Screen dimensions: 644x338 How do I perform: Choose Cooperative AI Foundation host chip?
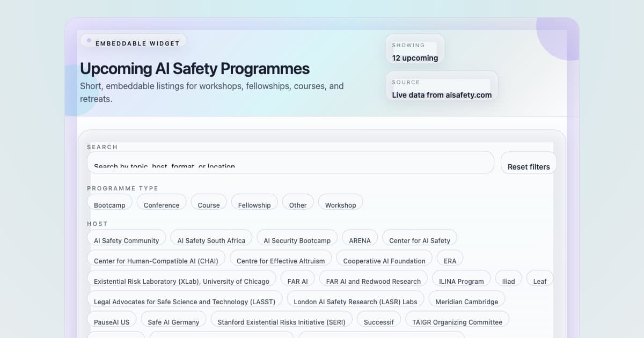pos(384,258)
